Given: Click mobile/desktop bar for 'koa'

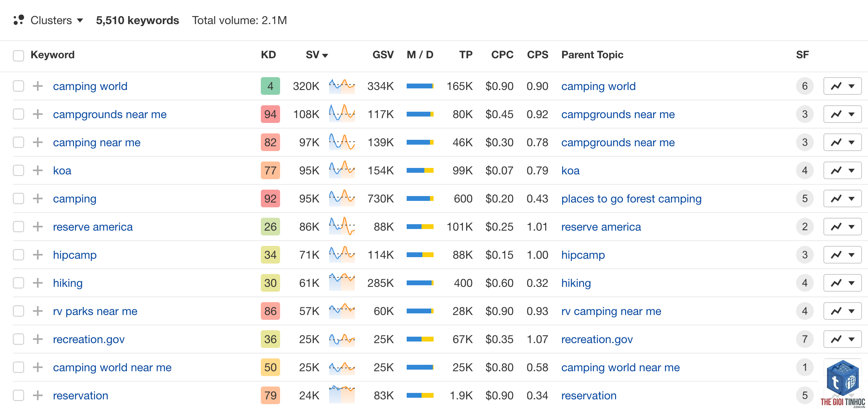Looking at the screenshot, I should click(x=420, y=170).
